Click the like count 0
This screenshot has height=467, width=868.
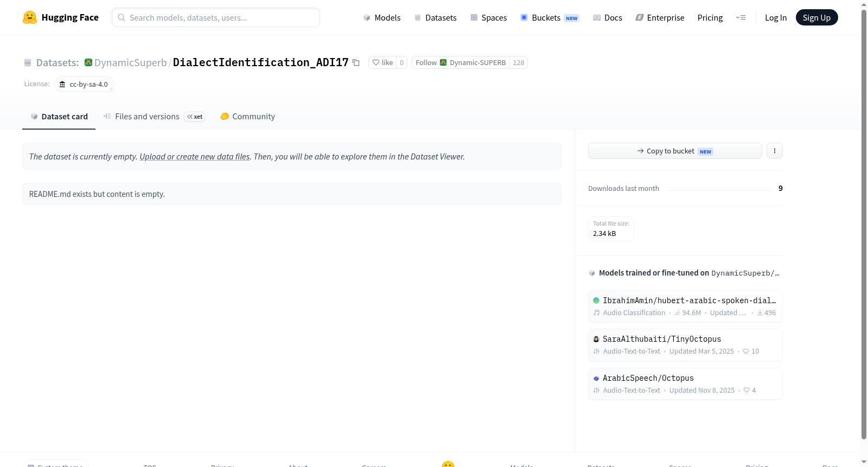point(401,62)
